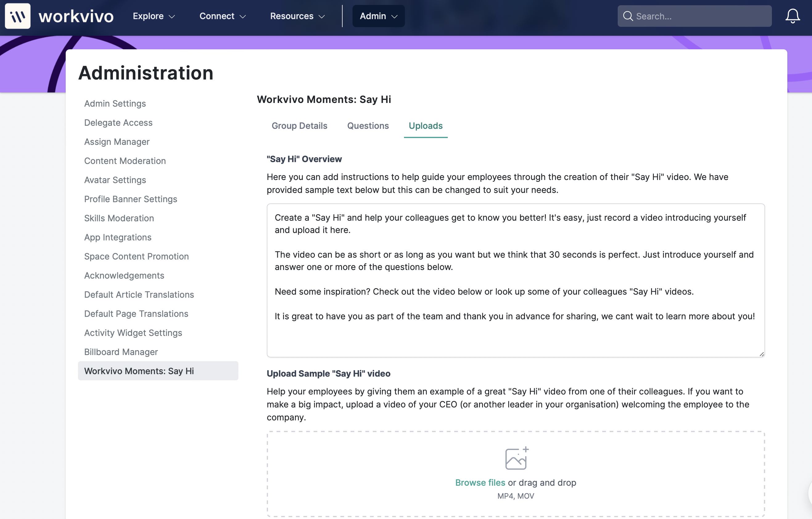This screenshot has width=812, height=519.
Task: Click the Upload Sample "Say Hi" video heading
Action: tap(328, 374)
